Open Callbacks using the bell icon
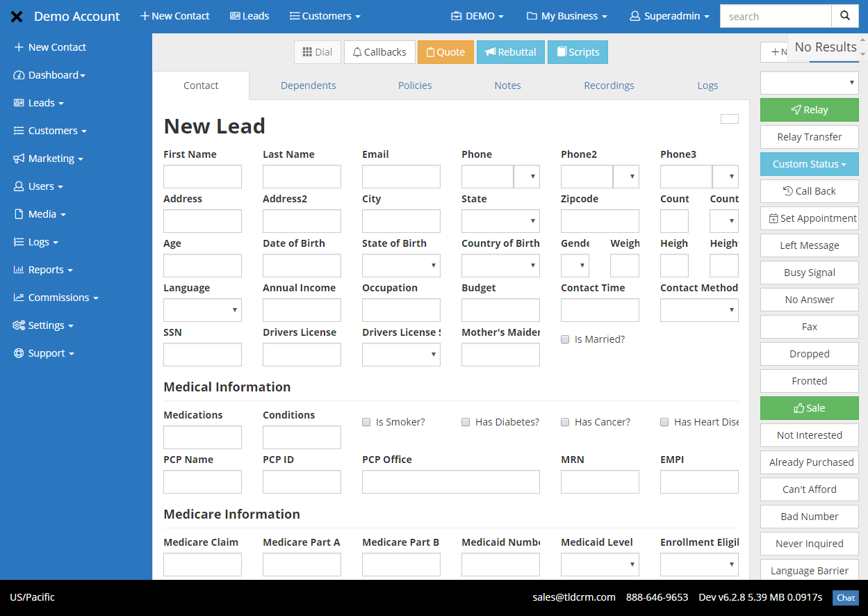This screenshot has height=616, width=868. coord(379,51)
